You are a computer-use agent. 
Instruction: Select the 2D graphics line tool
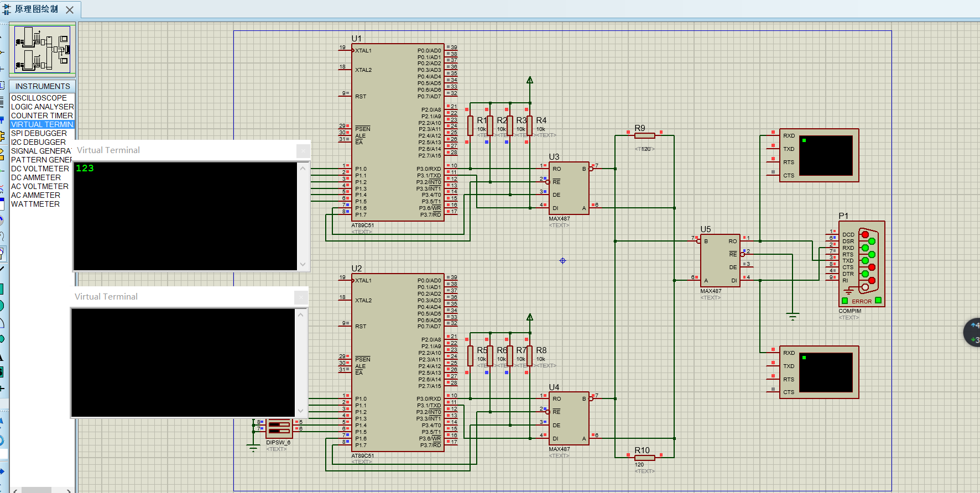(2, 269)
